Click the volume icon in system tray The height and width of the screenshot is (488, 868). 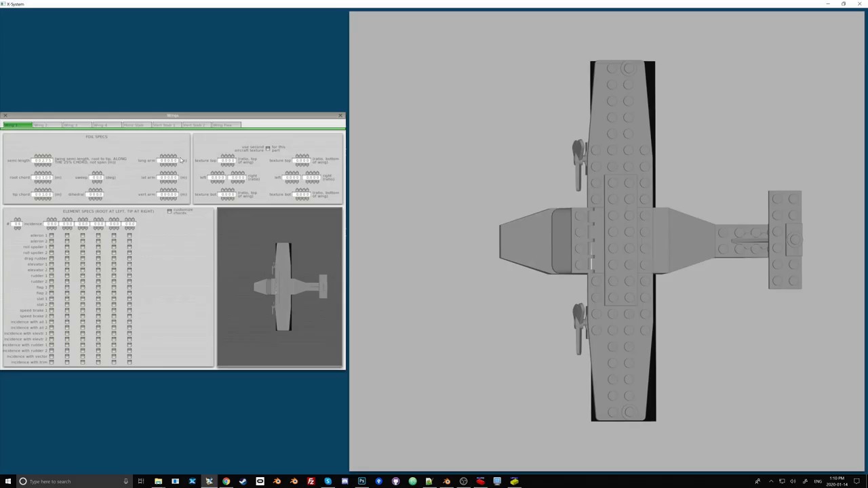[x=793, y=481]
